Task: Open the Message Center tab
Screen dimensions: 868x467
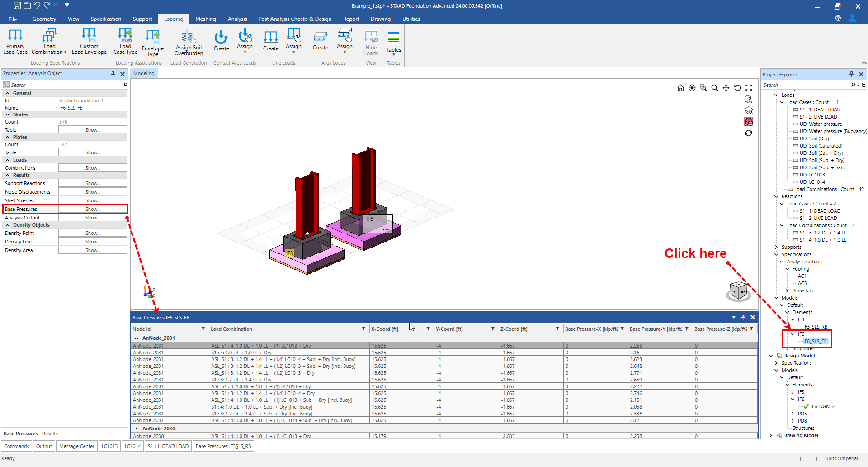Action: pos(77,446)
